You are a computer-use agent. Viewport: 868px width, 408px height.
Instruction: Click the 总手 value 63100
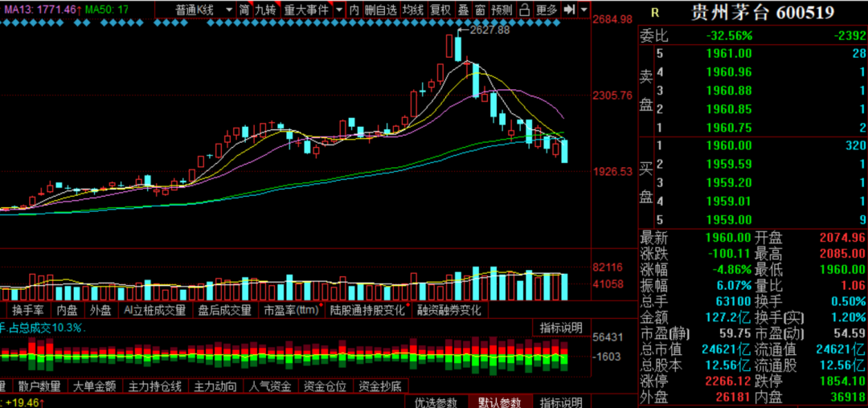coord(734,302)
